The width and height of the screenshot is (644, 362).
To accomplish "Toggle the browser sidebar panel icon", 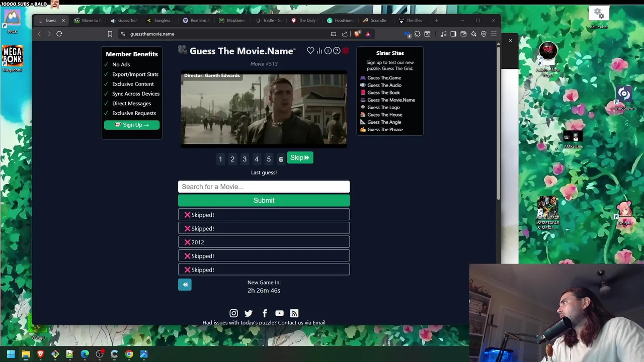I will (453, 34).
